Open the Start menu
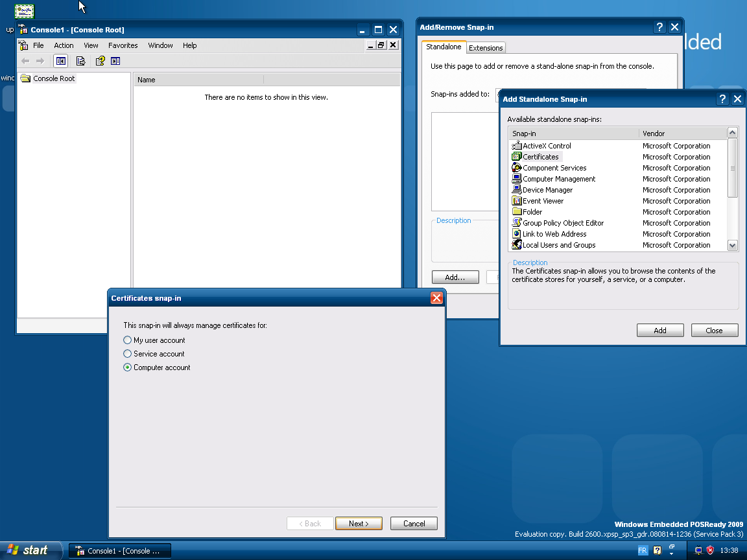This screenshot has height=560, width=747. pyautogui.click(x=31, y=550)
